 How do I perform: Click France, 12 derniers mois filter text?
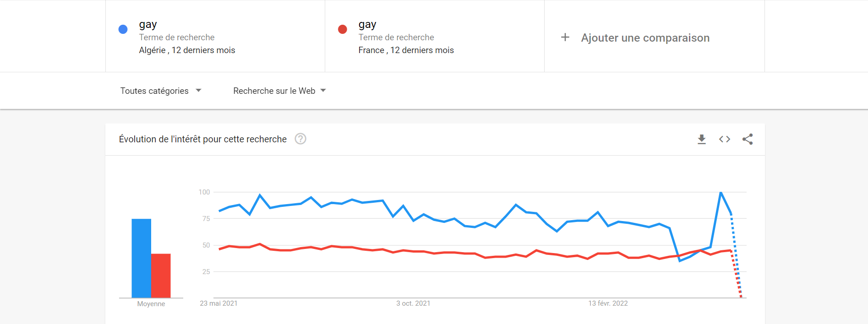point(406,50)
